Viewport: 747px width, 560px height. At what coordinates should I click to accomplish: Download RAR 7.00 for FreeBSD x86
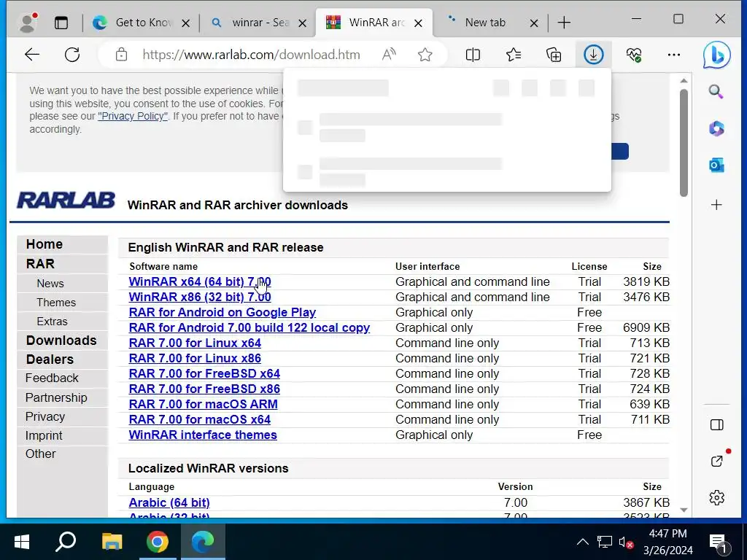tap(204, 389)
